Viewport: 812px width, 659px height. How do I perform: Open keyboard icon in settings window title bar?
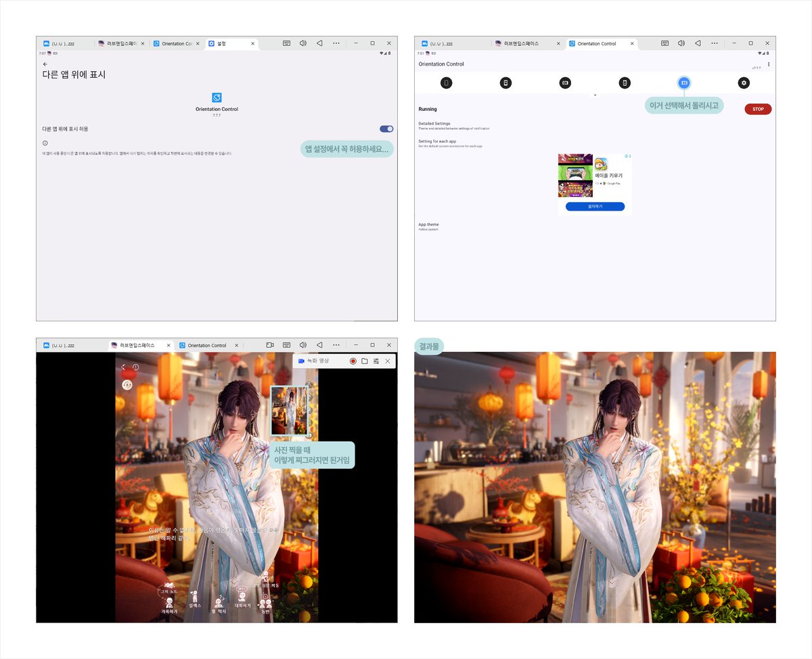tap(286, 43)
